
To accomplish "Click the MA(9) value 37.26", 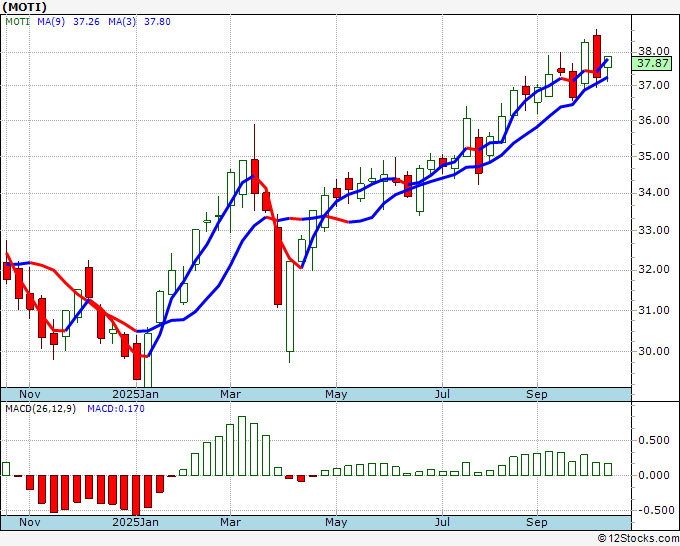I will coord(86,22).
